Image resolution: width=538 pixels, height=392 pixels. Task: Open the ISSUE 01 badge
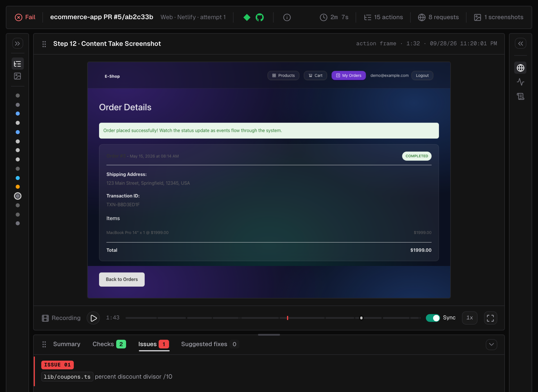[x=57, y=365]
